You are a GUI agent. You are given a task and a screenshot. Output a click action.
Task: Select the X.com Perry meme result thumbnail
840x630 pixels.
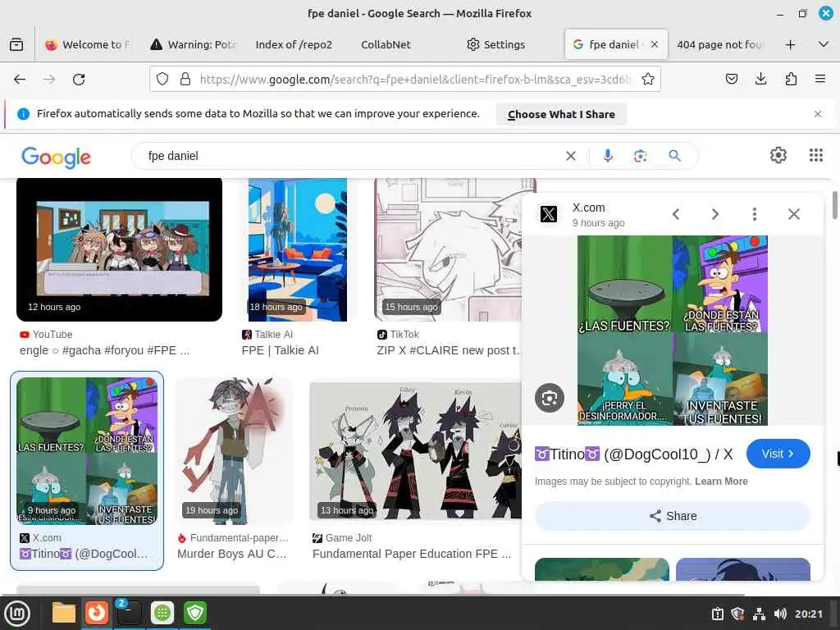(x=87, y=451)
